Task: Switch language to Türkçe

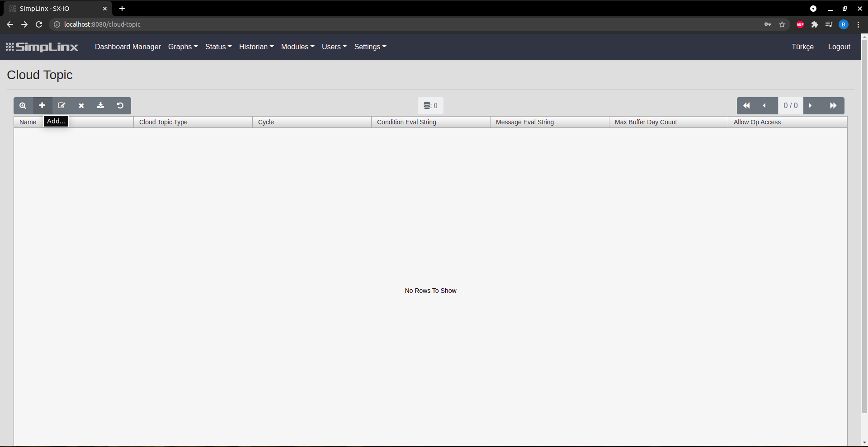Action: pos(802,47)
